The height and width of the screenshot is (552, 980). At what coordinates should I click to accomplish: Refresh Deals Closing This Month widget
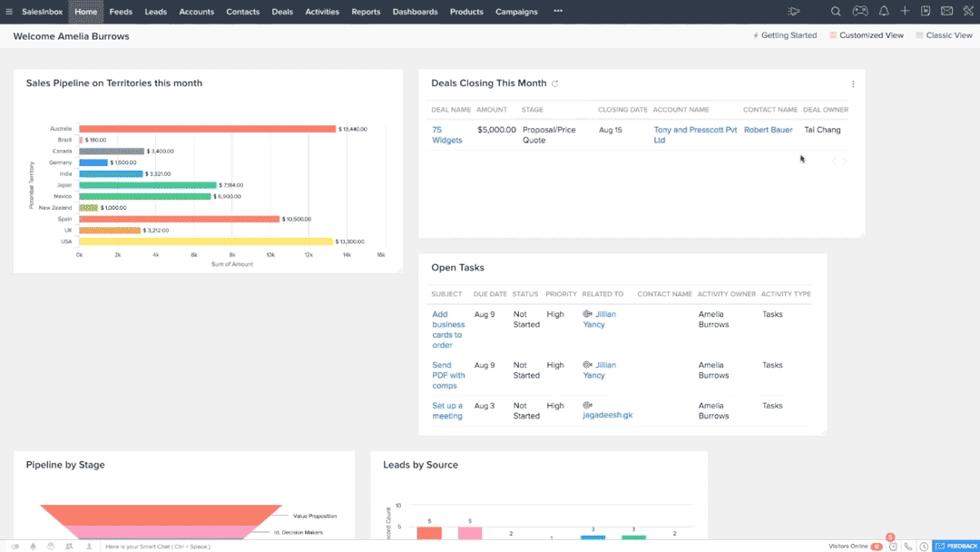555,84
